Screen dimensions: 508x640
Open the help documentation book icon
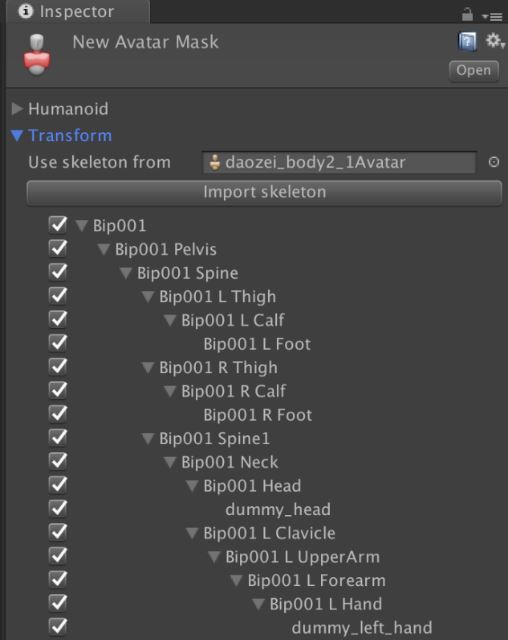(467, 42)
